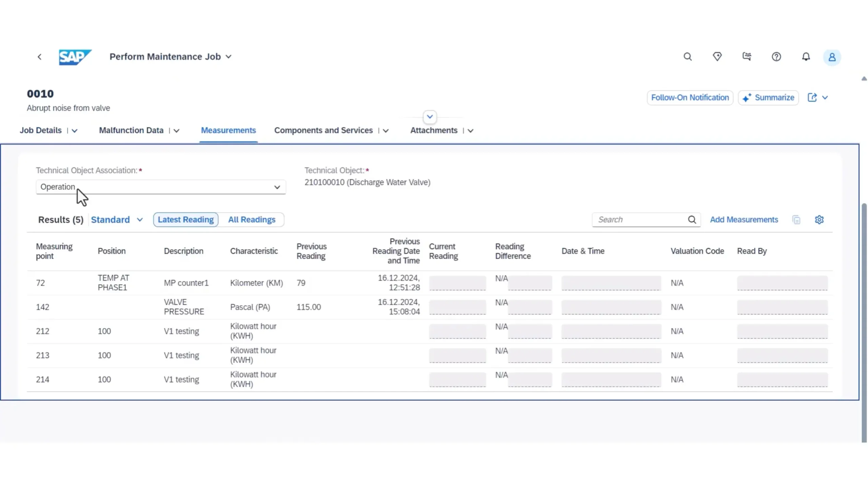The width and height of the screenshot is (868, 488).
Task: Switch to the Malfunction Data tab
Action: pos(131,130)
